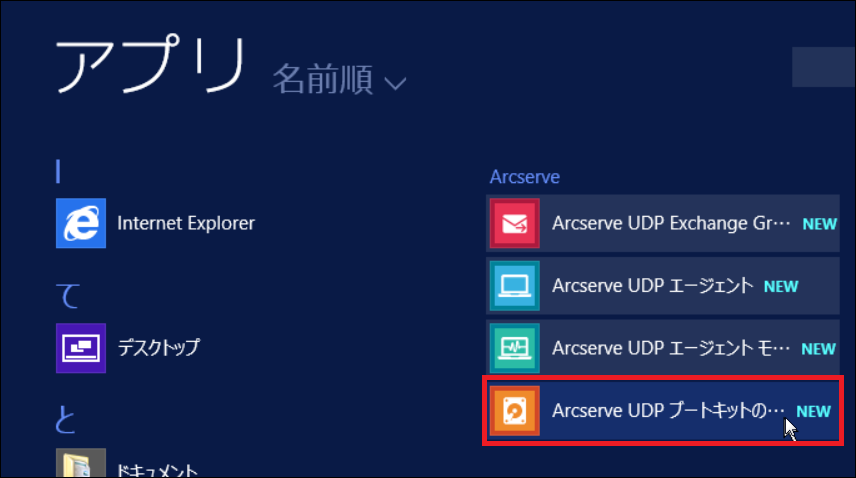
Task: Open the デスクトップ purple icon
Action: [x=81, y=348]
